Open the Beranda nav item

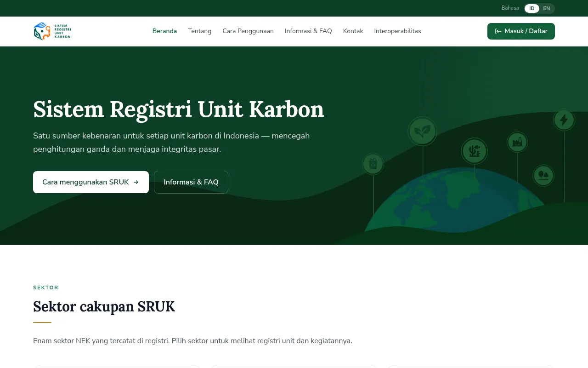tap(164, 31)
